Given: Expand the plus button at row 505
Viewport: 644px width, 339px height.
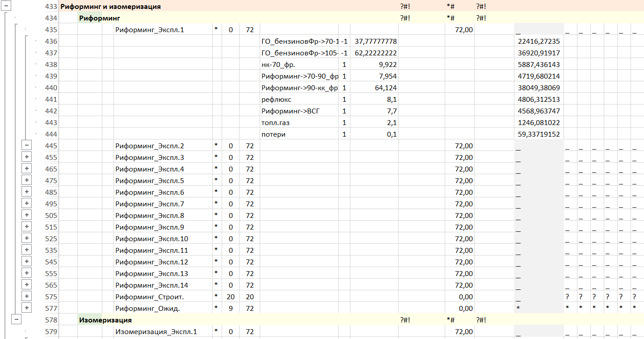Looking at the screenshot, I should click(27, 215).
